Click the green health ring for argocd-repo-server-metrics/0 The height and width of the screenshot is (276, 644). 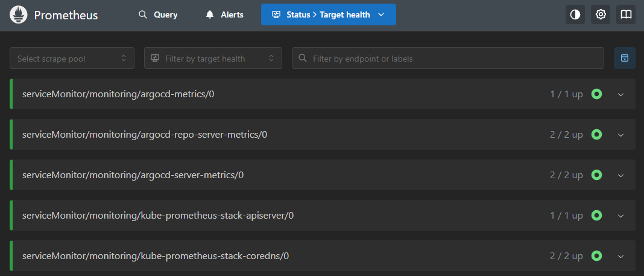[x=597, y=135]
